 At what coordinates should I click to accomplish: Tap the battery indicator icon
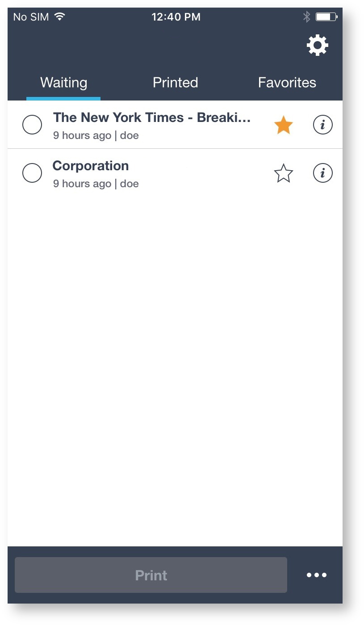[x=326, y=17]
